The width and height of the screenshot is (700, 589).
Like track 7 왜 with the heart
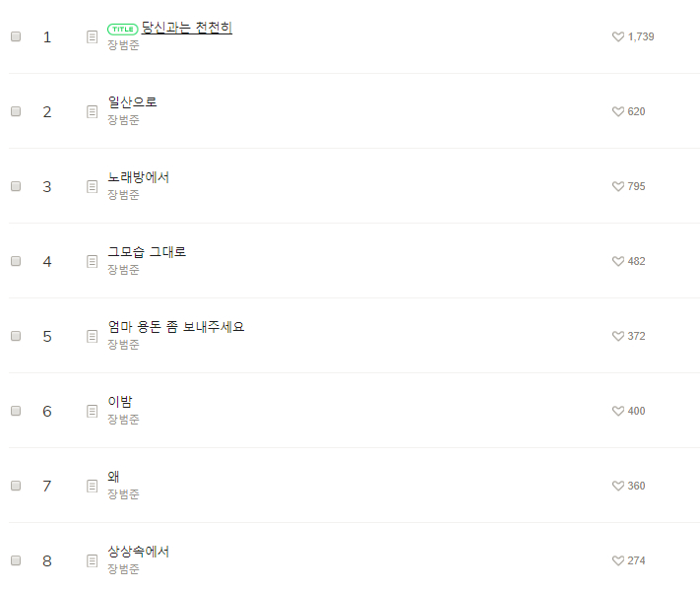tap(618, 486)
